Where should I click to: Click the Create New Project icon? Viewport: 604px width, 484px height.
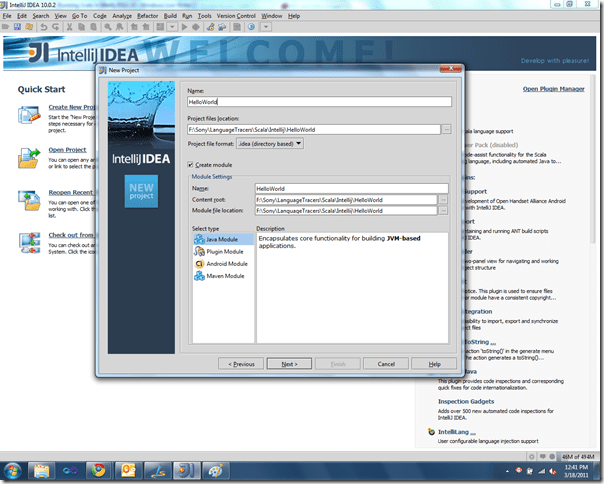[29, 115]
